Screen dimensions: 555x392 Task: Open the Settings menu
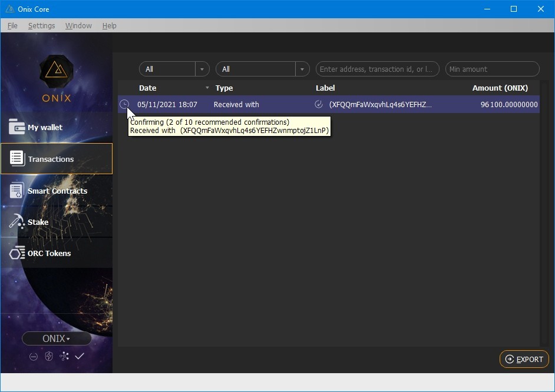41,25
